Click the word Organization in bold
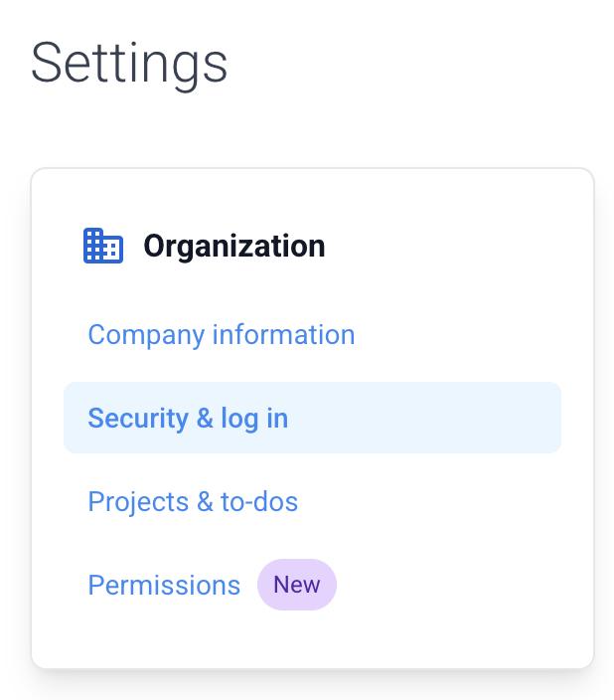The height and width of the screenshot is (700, 614). coord(234,246)
